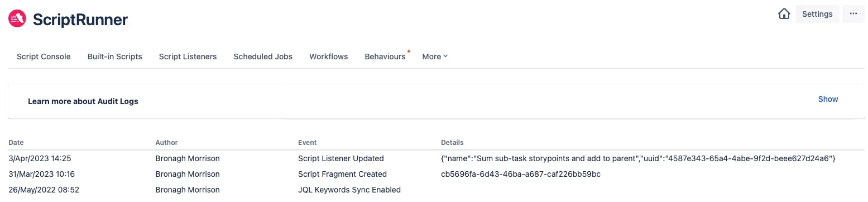Click the cb5696fa UUID details cell

point(521,174)
